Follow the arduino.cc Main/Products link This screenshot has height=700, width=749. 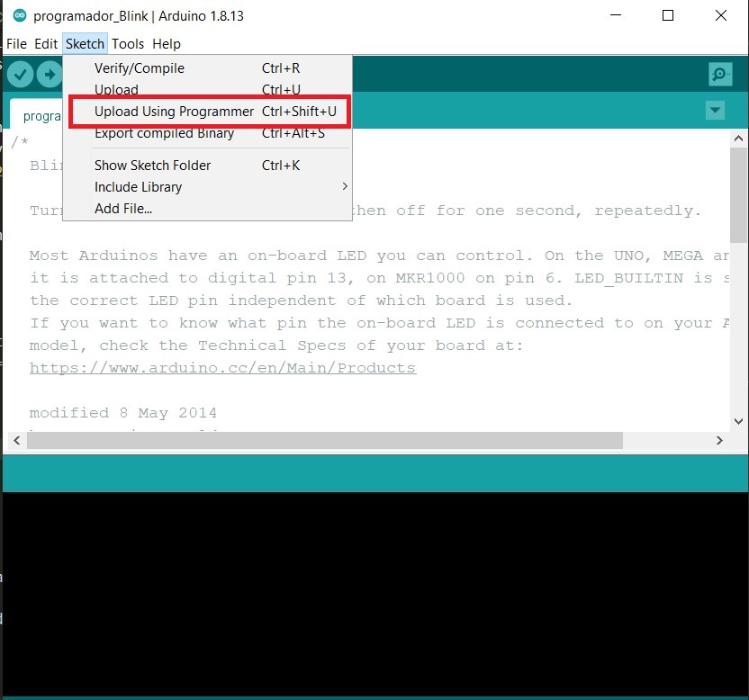(222, 368)
